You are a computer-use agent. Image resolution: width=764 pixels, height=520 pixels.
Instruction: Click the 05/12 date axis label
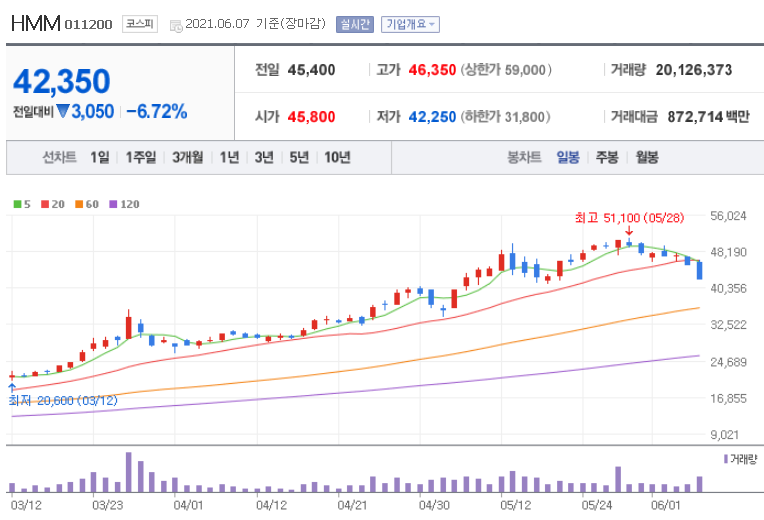pyautogui.click(x=516, y=505)
